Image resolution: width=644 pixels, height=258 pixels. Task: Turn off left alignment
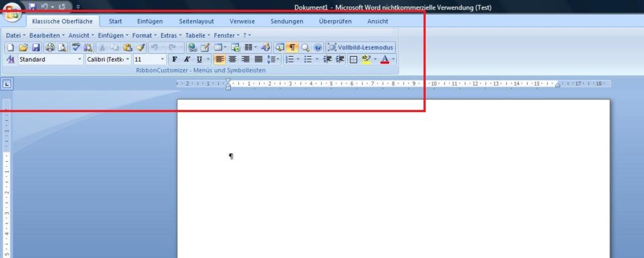219,60
